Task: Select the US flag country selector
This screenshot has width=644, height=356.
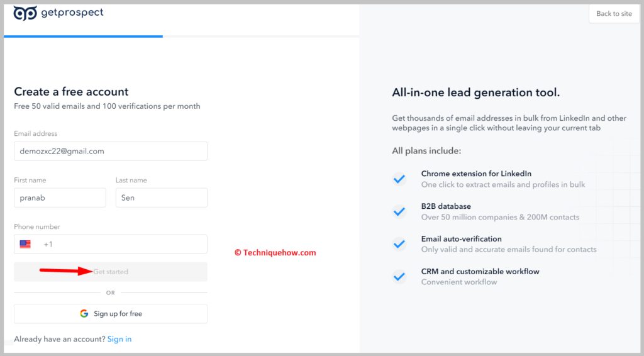Action: click(25, 244)
